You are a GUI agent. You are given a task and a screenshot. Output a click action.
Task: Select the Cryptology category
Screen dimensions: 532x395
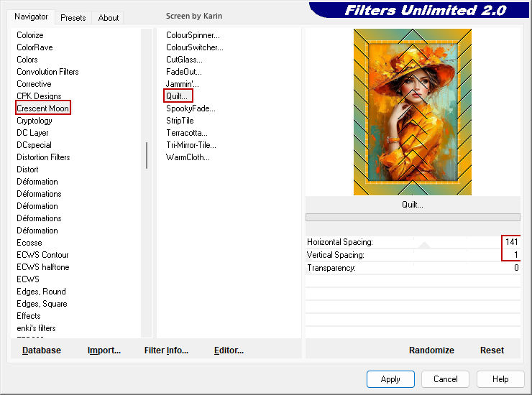[35, 121]
